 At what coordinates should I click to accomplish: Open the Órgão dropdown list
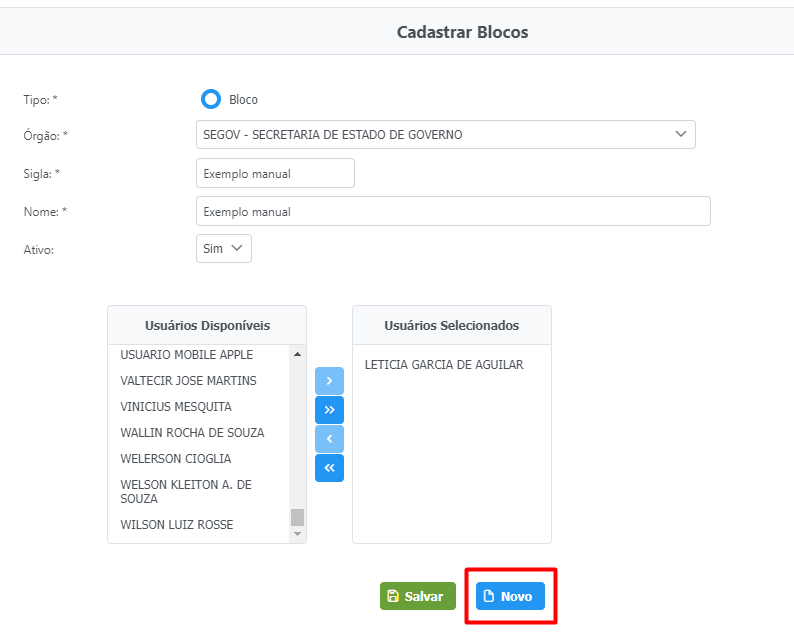[446, 135]
